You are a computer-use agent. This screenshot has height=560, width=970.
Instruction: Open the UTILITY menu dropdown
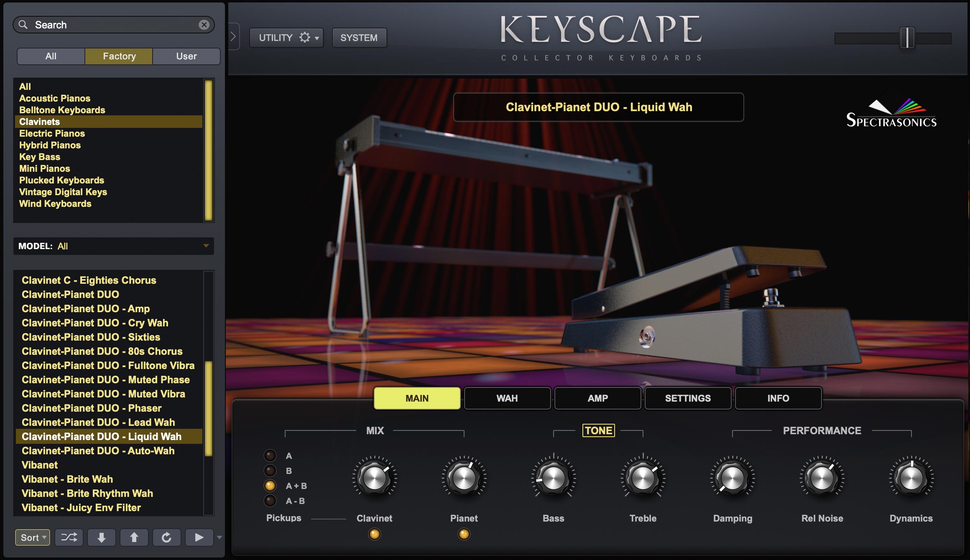pyautogui.click(x=286, y=38)
